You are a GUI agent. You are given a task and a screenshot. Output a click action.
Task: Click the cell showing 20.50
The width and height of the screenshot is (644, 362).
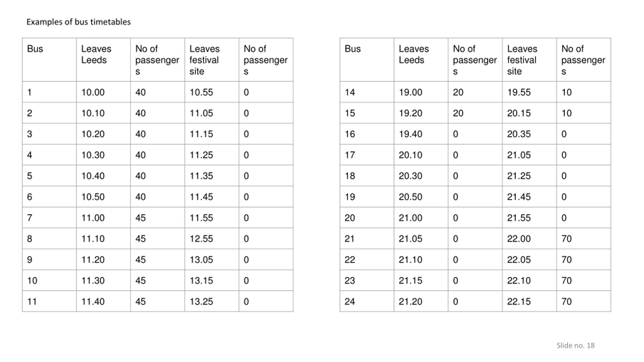click(421, 197)
